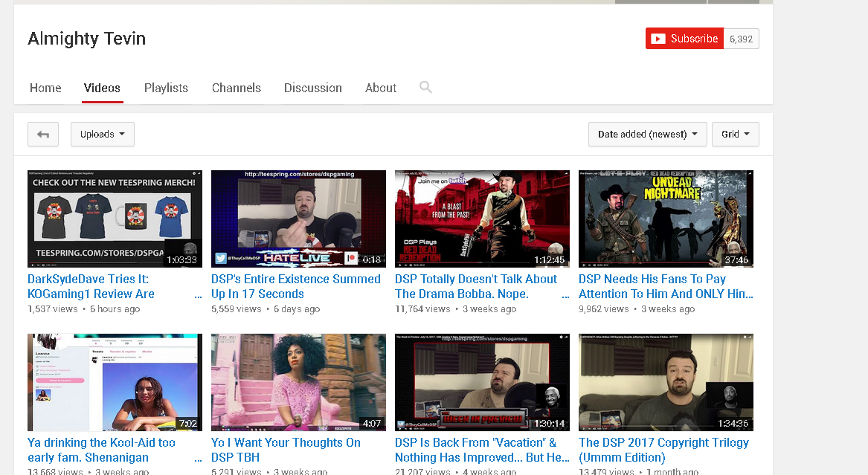Click the HateLive 0:18 video thumbnail

tap(298, 219)
